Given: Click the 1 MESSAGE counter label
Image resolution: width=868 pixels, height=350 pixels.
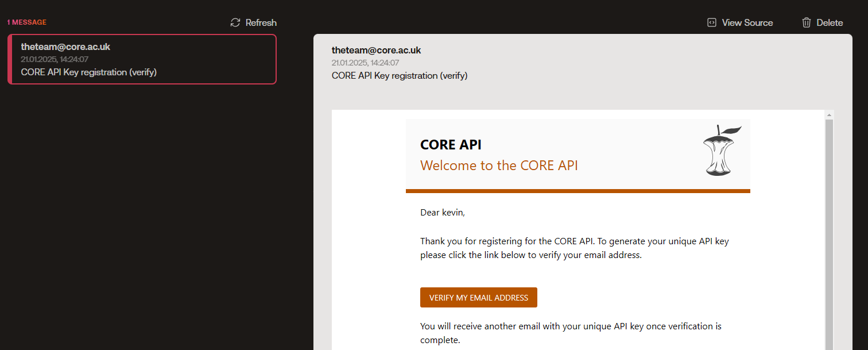Looking at the screenshot, I should pyautogui.click(x=27, y=22).
